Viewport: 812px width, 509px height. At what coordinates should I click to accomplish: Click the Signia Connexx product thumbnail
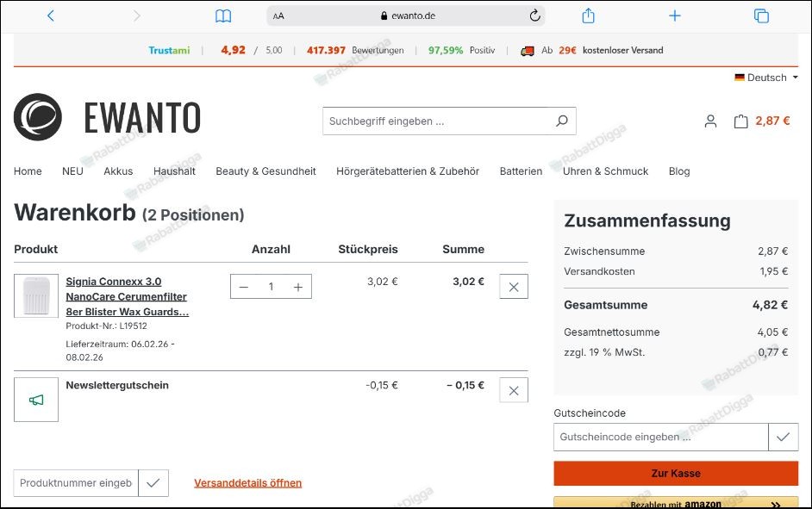click(36, 296)
